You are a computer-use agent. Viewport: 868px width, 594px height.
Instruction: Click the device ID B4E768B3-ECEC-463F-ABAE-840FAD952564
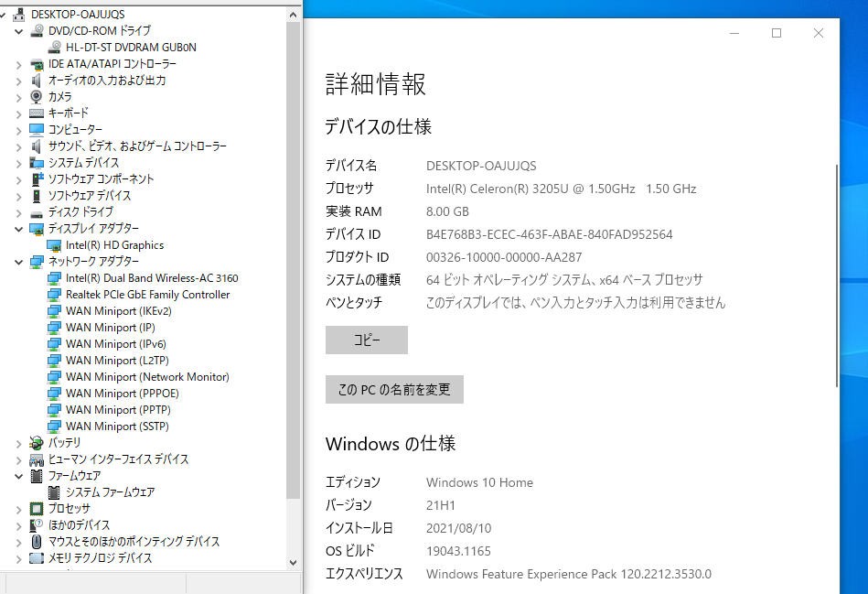pos(549,234)
